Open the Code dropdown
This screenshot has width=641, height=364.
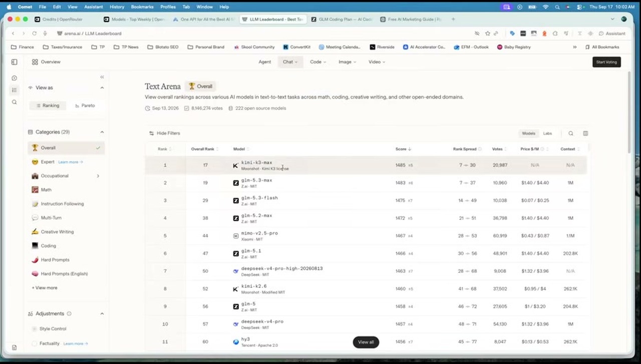coord(318,62)
